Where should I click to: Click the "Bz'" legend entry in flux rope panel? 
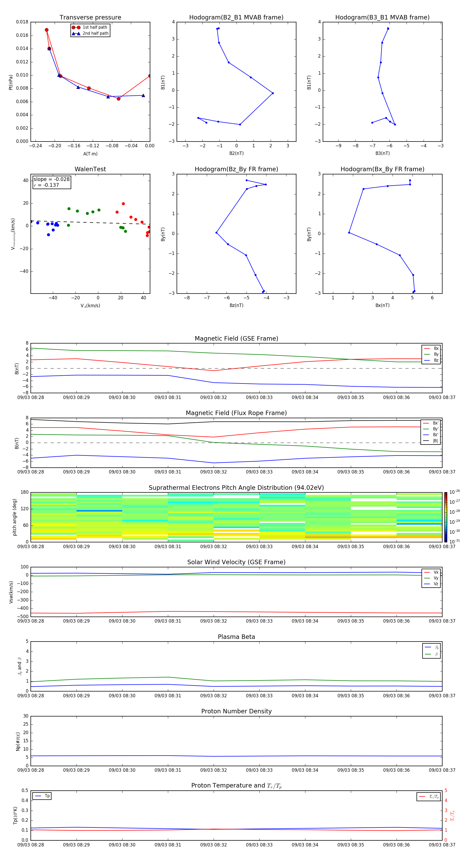click(431, 435)
